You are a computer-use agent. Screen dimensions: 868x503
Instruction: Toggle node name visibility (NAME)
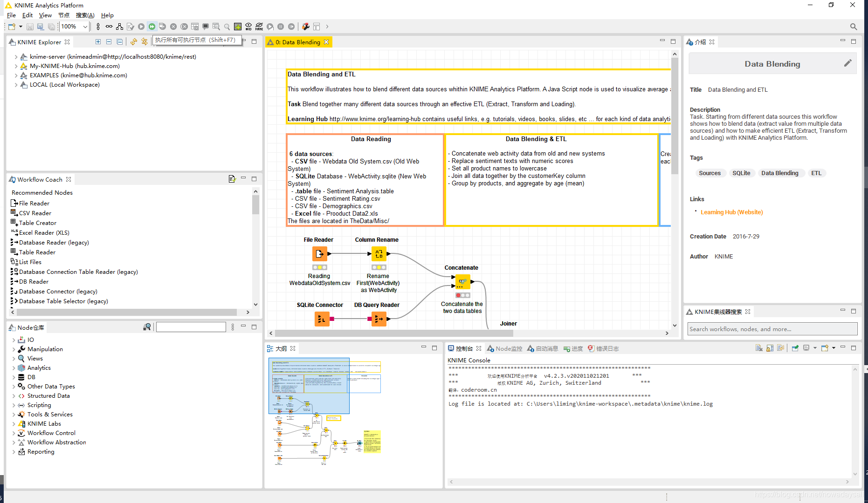pyautogui.click(x=259, y=27)
